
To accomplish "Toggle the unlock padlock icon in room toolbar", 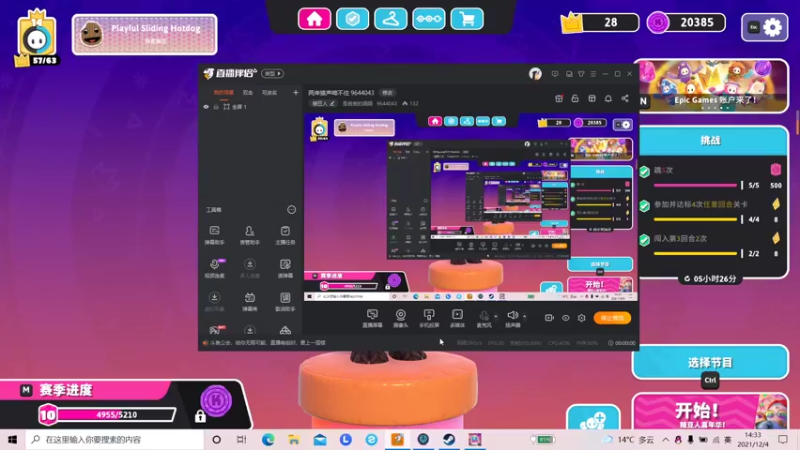I will point(575,98).
